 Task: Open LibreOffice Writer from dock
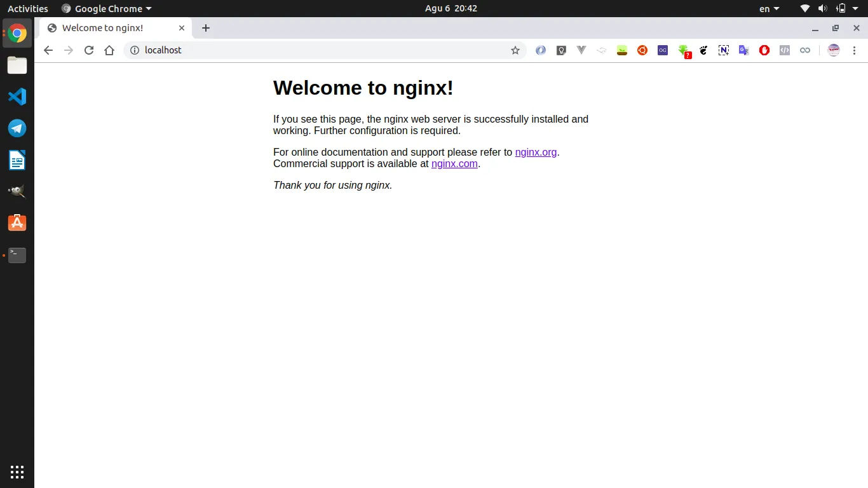pyautogui.click(x=17, y=160)
